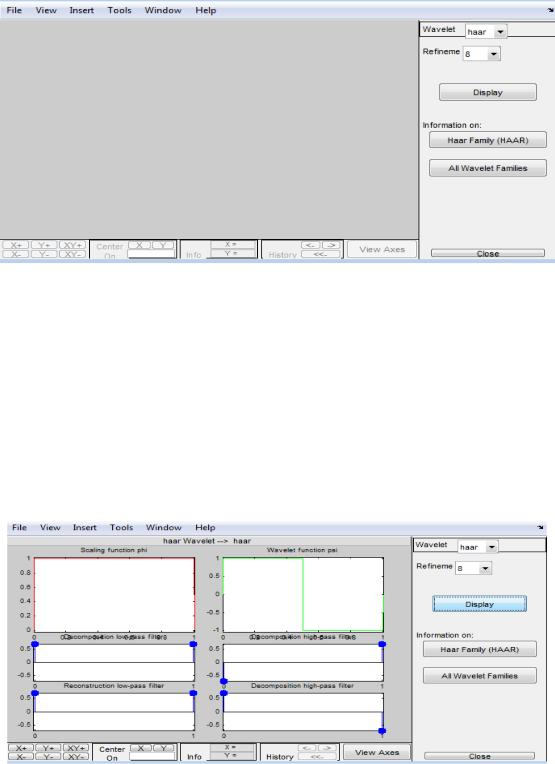
Task: Toggle X+ zoom button in lower window
Action: coord(21,748)
